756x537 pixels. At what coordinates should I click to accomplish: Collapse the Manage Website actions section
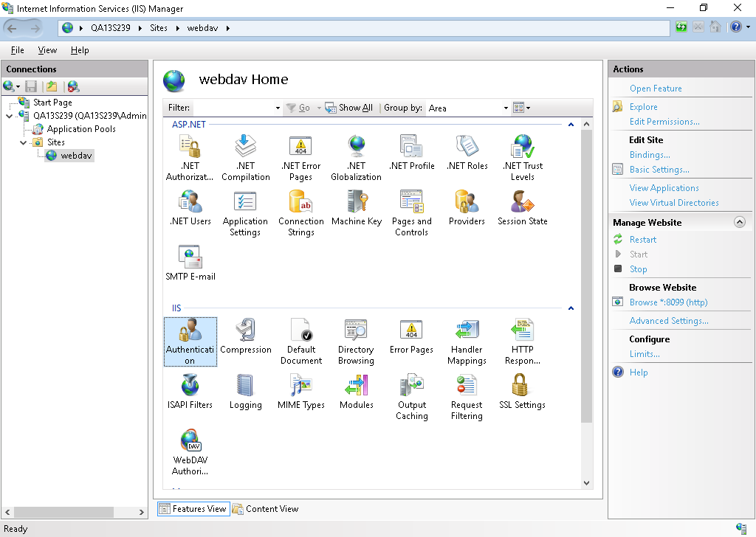pyautogui.click(x=739, y=222)
